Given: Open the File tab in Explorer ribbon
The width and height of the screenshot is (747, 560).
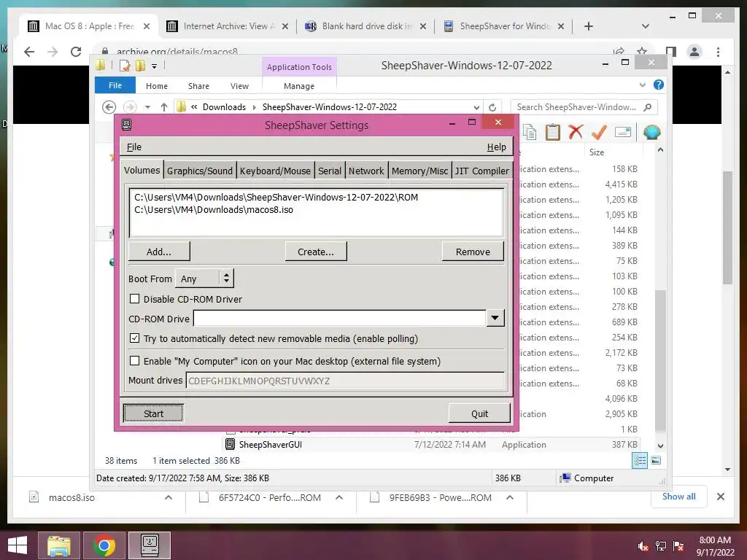Looking at the screenshot, I should [115, 86].
